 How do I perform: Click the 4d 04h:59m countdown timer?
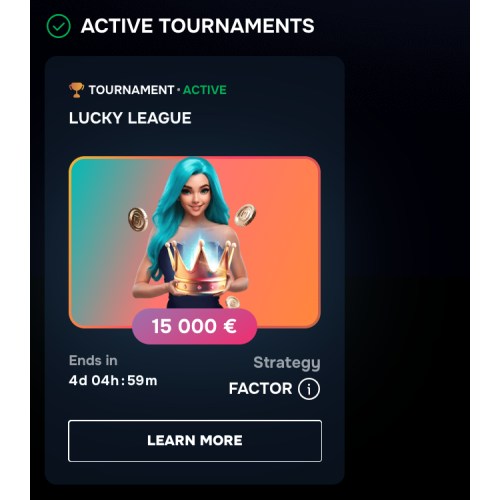(x=113, y=381)
